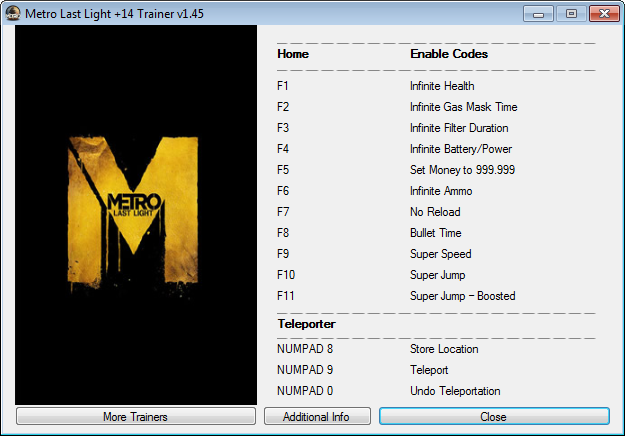Click the 'Teleporter' section heading
The height and width of the screenshot is (436, 625).
306,324
